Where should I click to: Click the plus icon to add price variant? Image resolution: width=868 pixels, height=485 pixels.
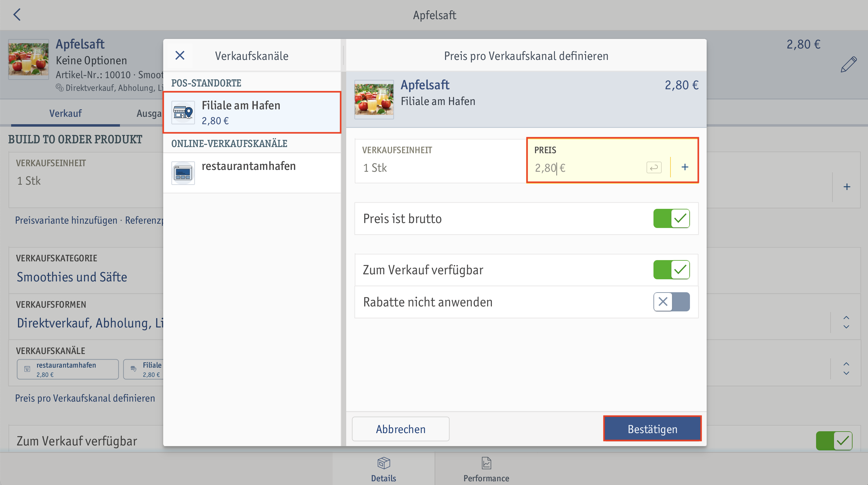coord(685,167)
